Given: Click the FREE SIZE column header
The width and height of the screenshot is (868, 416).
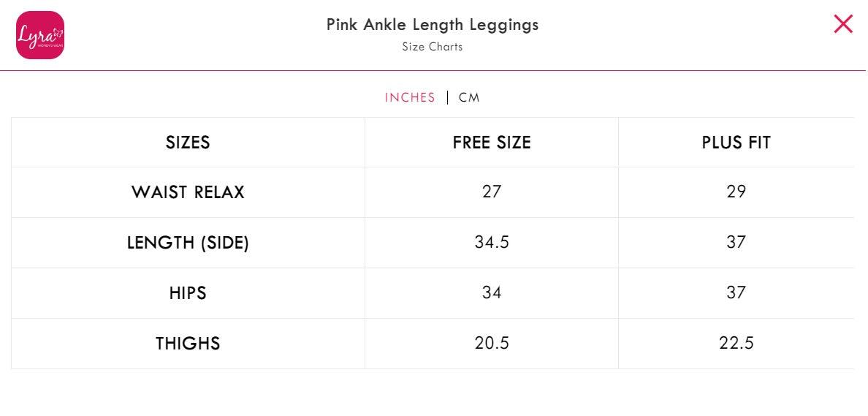Looking at the screenshot, I should [x=492, y=143].
